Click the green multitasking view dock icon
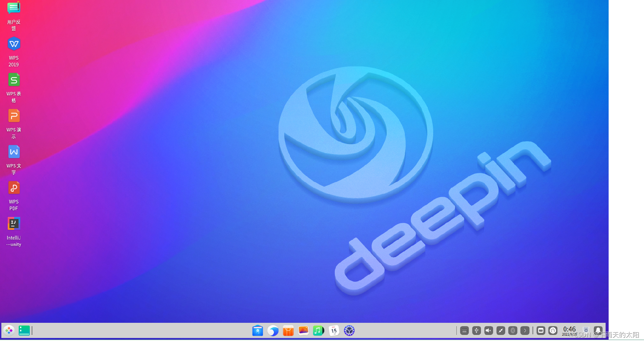The image size is (644, 341). point(24,331)
